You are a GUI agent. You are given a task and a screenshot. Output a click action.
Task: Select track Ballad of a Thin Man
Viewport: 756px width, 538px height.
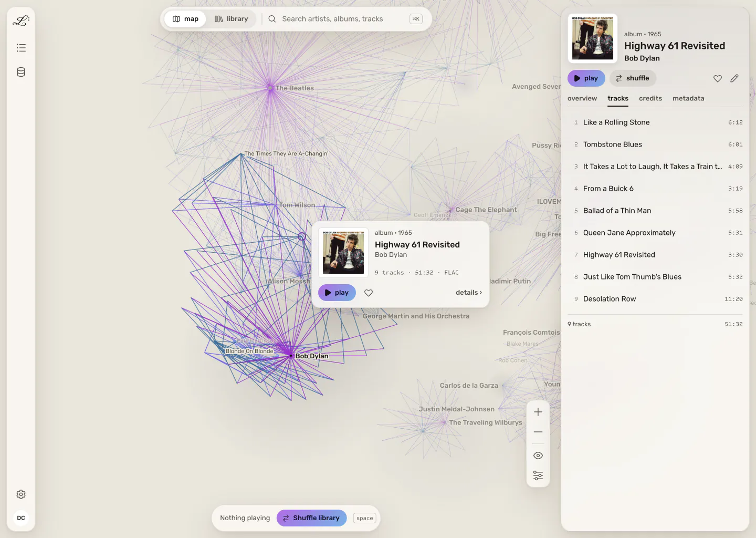[655, 211]
